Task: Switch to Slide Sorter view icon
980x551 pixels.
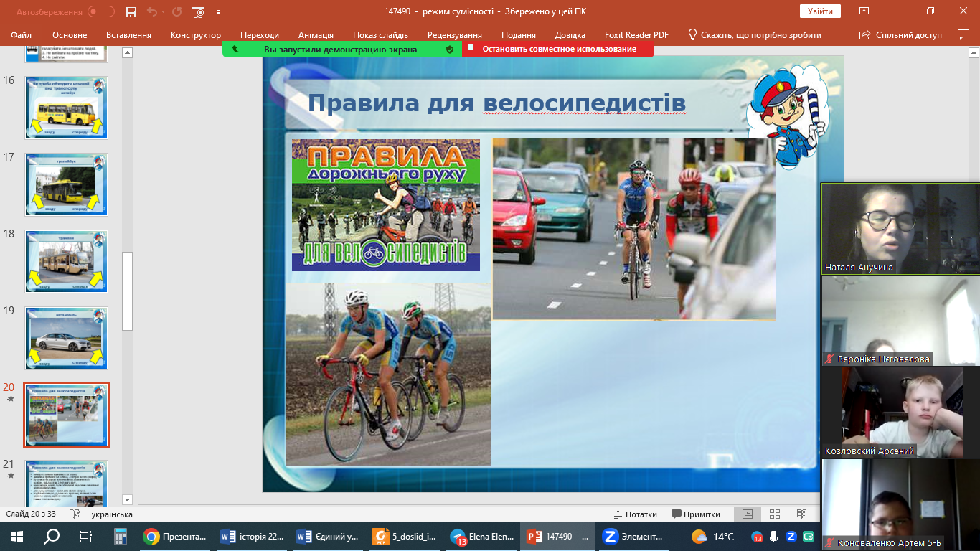Action: click(x=775, y=514)
